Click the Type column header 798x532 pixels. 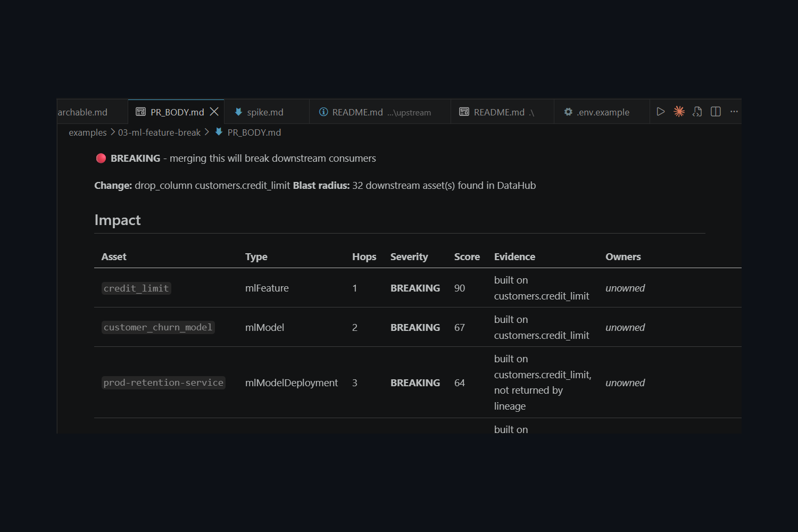tap(256, 257)
